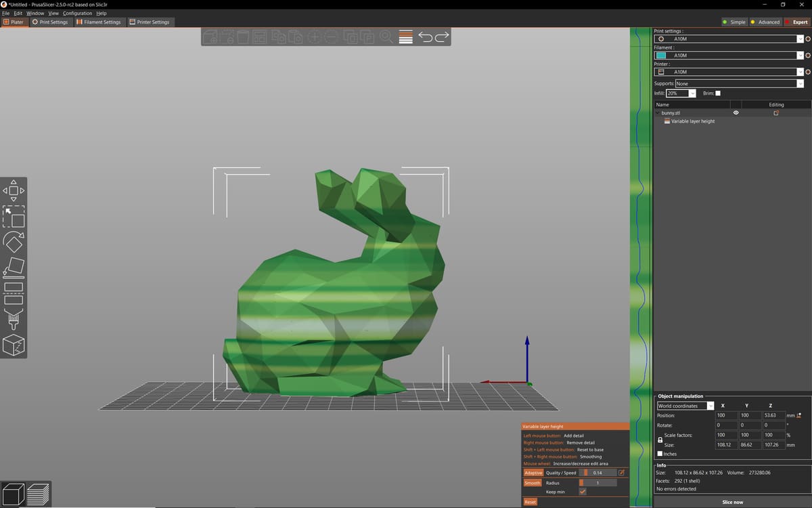This screenshot has width=812, height=508.
Task: Open the Print settings preset dropdown
Action: pyautogui.click(x=729, y=39)
